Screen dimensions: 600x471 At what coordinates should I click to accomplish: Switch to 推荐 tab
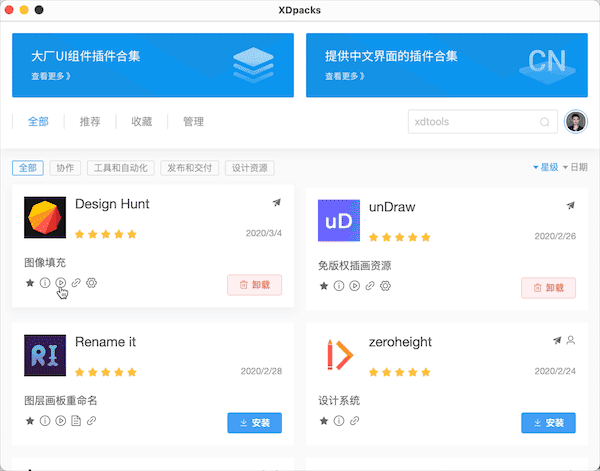tap(90, 122)
